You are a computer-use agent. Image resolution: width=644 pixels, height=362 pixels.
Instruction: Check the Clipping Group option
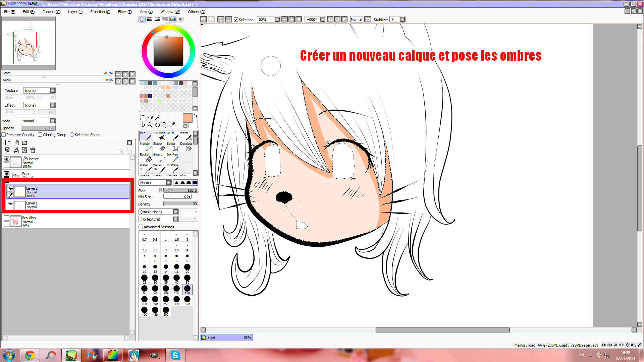click(40, 135)
